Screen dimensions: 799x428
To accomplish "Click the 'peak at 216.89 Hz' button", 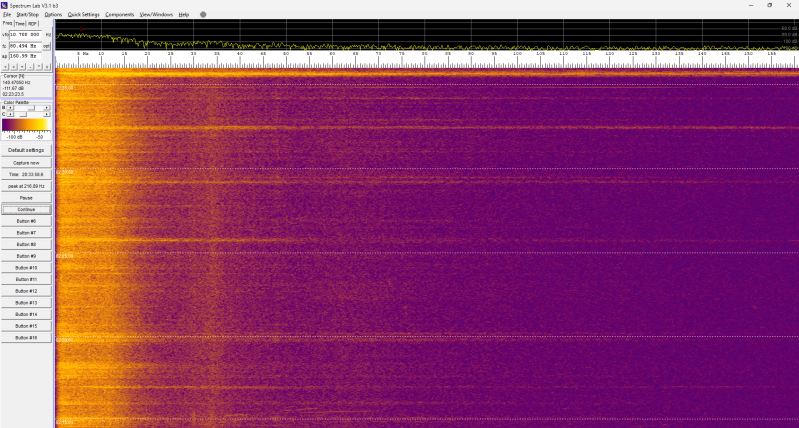I will point(26,186).
